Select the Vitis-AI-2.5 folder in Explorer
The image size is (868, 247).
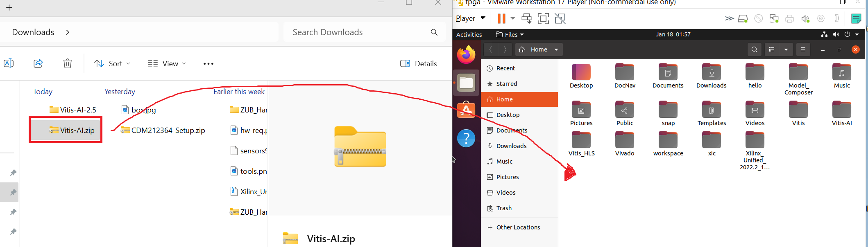pos(73,110)
